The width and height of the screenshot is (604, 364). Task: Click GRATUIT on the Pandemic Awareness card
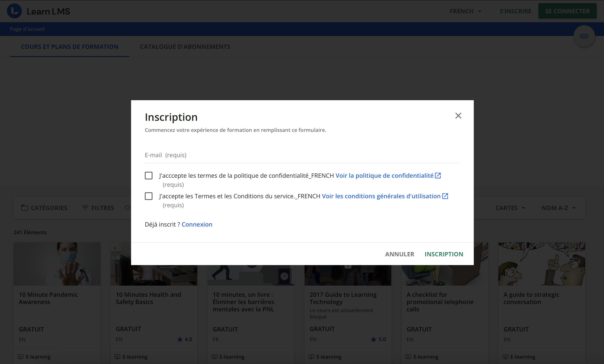coord(31,329)
